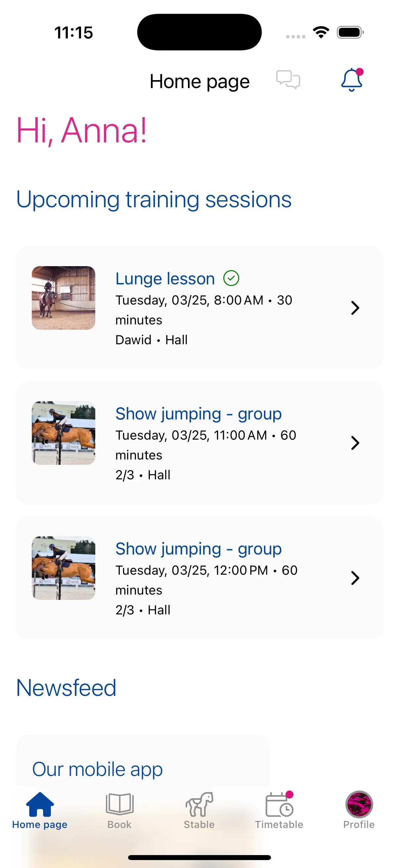Open the Lunge lesson title link
399x868 pixels.
pos(165,279)
